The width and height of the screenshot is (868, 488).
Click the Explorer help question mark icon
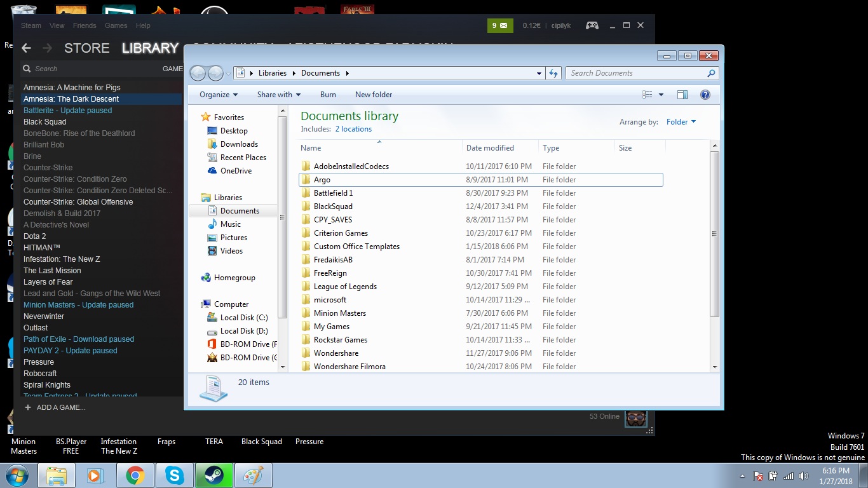(705, 95)
